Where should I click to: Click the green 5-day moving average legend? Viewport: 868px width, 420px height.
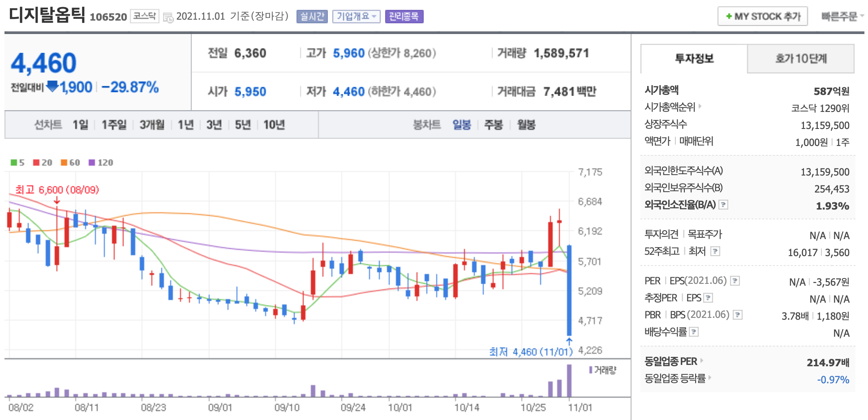17,163
